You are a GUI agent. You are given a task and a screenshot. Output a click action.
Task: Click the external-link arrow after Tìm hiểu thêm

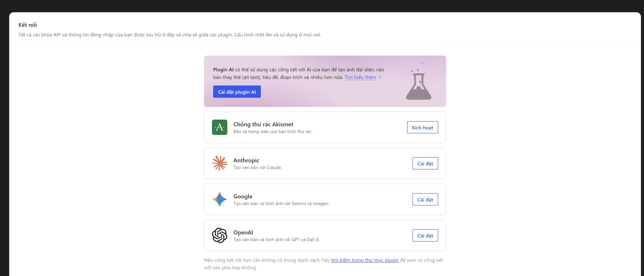[x=380, y=77]
